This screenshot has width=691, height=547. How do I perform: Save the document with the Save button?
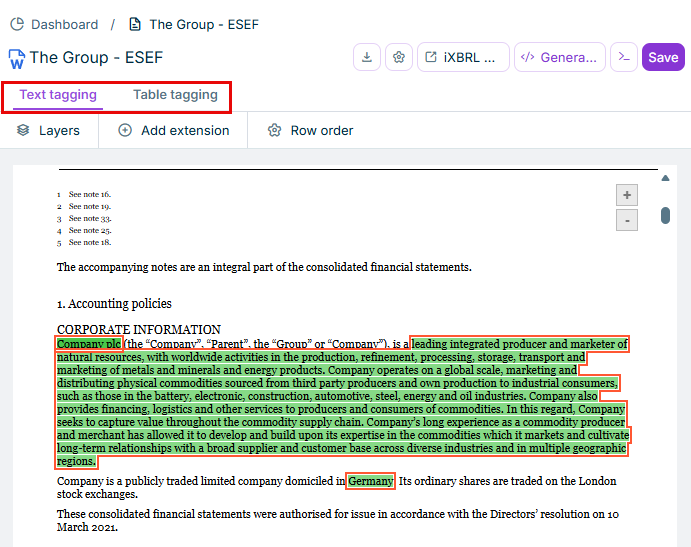[x=663, y=57]
